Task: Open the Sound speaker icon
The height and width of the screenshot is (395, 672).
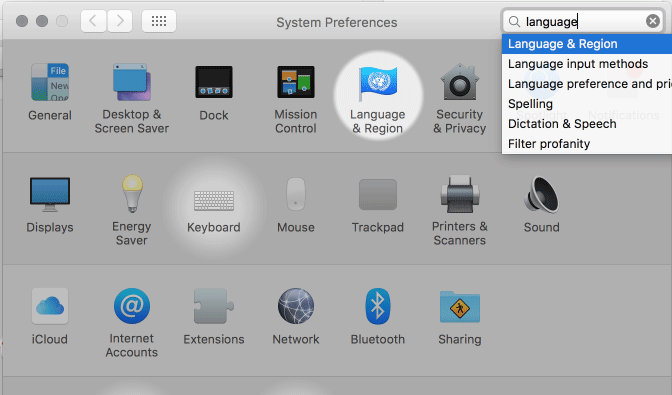Action: pos(541,195)
